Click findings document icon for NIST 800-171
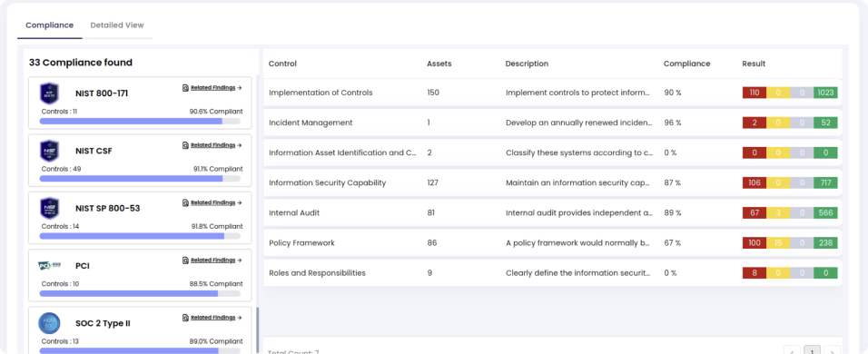Screen dimensions: 868x354 pyautogui.click(x=185, y=88)
